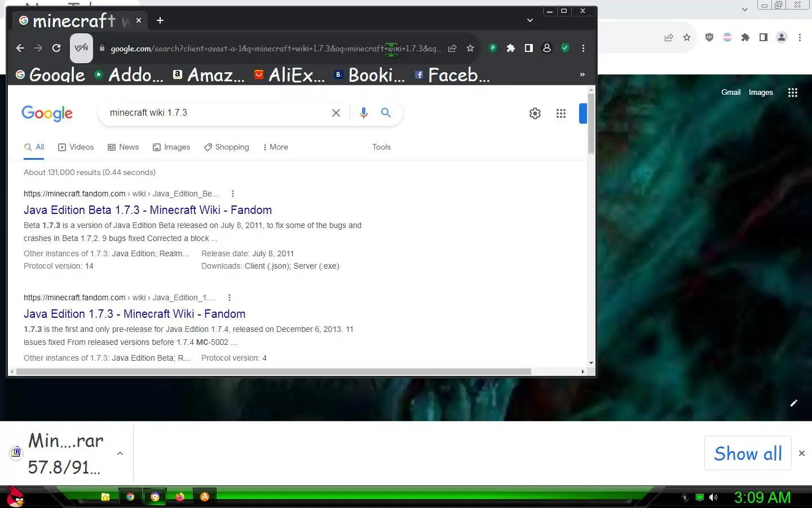Share this page from the front window's address bar

pyautogui.click(x=452, y=49)
